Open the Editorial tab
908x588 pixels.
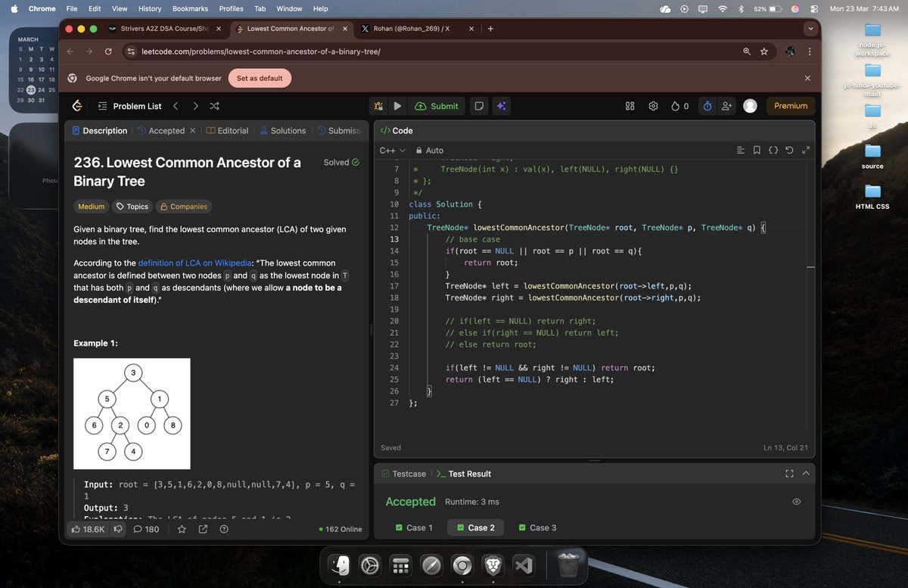pos(227,130)
